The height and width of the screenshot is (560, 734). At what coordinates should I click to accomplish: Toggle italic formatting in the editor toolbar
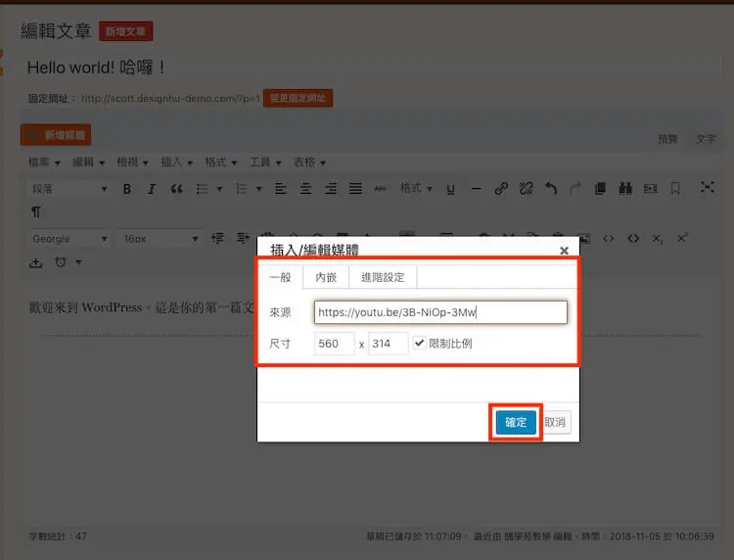[151, 189]
